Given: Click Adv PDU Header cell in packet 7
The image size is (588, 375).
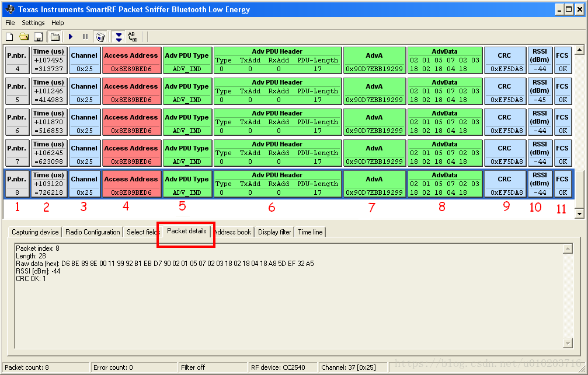Looking at the screenshot, I should [x=277, y=153].
